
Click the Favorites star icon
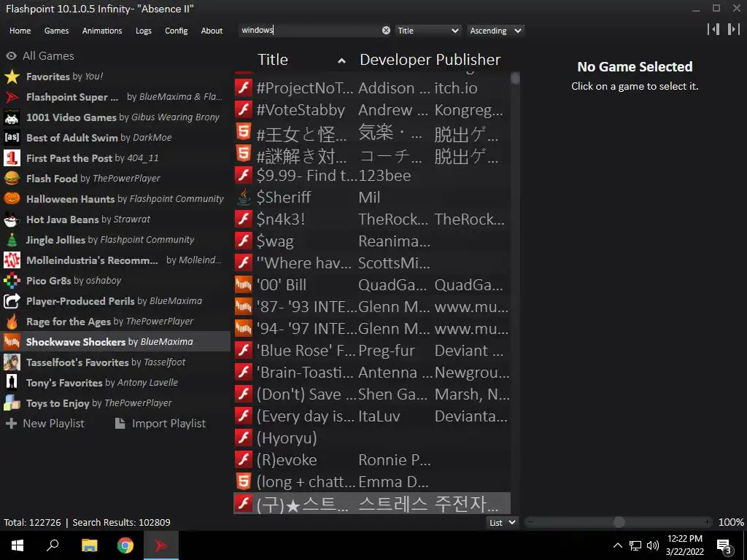(12, 76)
